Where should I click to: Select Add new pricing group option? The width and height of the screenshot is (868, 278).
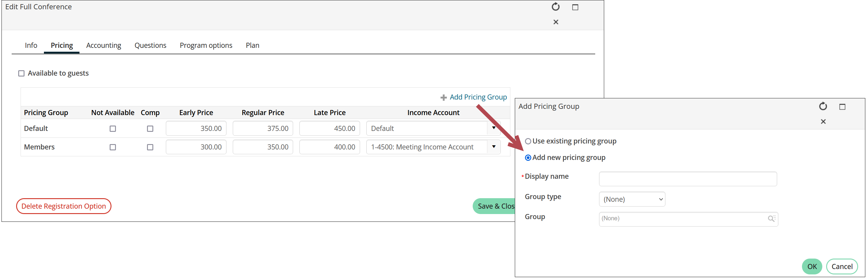click(x=528, y=158)
